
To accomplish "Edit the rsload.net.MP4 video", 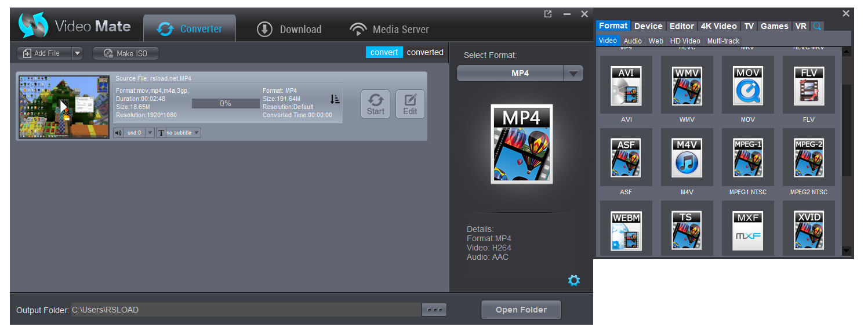I will pos(410,104).
